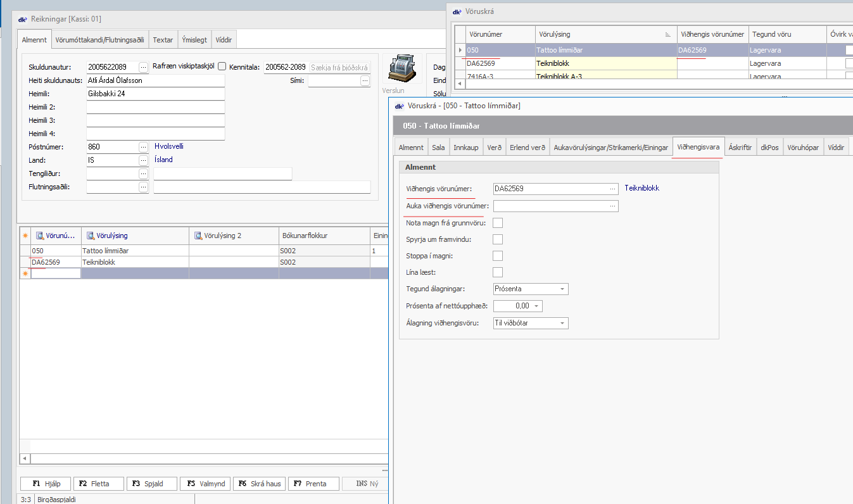Toggle Stoppa í magni checkbox
Viewport: 853px width, 504px height.
click(498, 256)
